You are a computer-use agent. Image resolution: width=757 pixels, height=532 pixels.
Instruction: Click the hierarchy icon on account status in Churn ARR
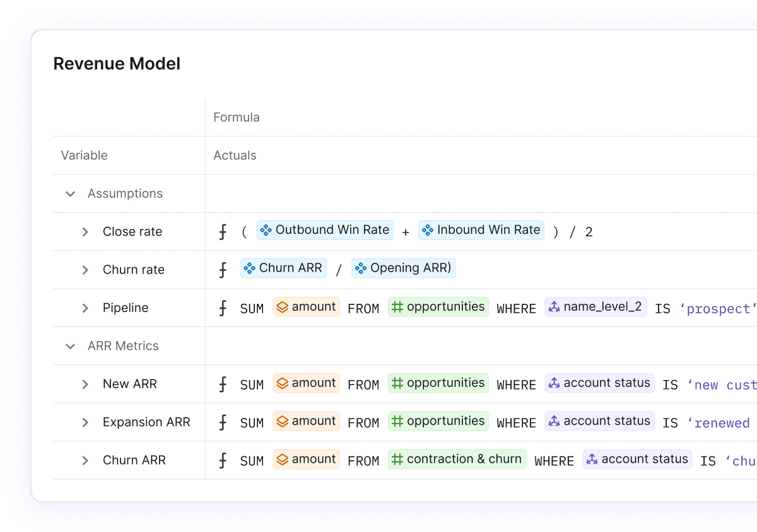tap(593, 459)
